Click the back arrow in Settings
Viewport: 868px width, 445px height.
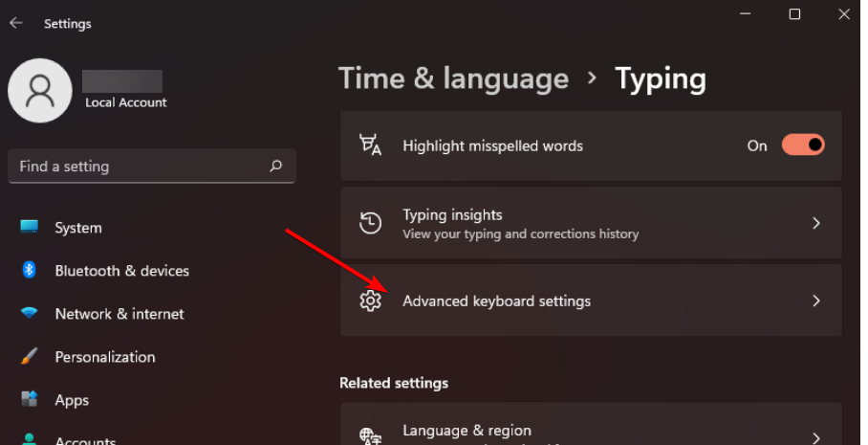(16, 23)
